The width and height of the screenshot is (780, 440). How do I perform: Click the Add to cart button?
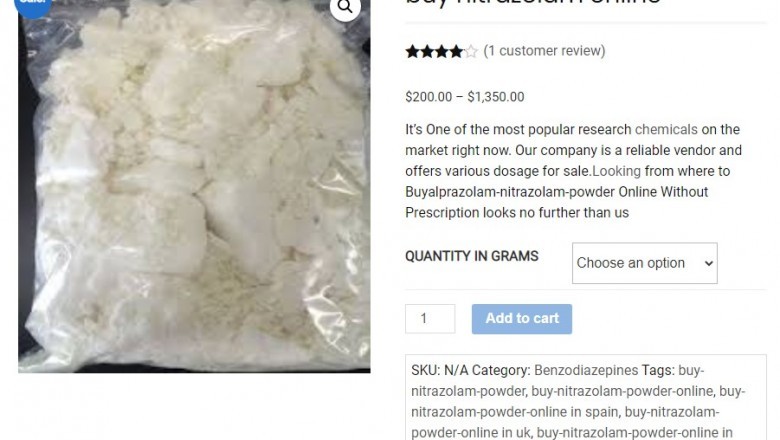click(522, 319)
